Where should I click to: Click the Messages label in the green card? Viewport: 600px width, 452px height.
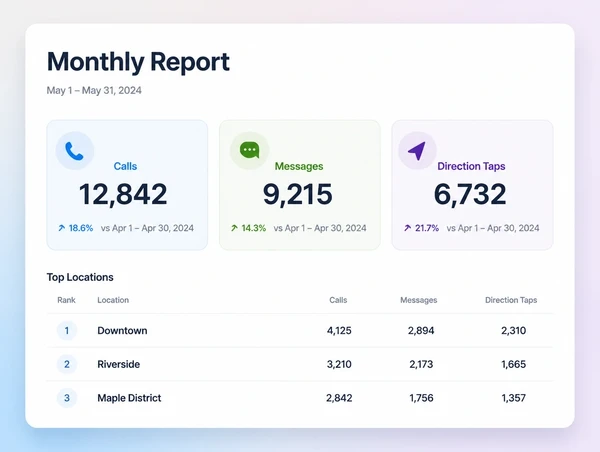click(x=299, y=166)
